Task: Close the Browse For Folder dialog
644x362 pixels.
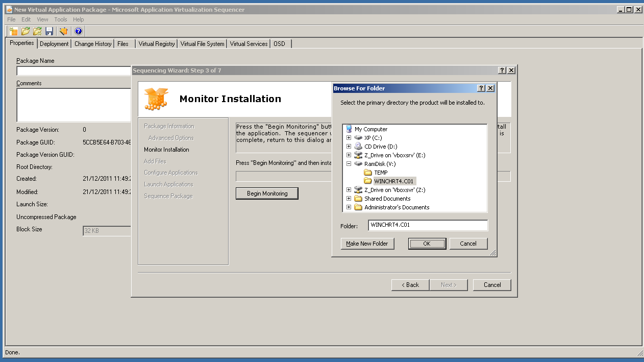Action: 490,88
